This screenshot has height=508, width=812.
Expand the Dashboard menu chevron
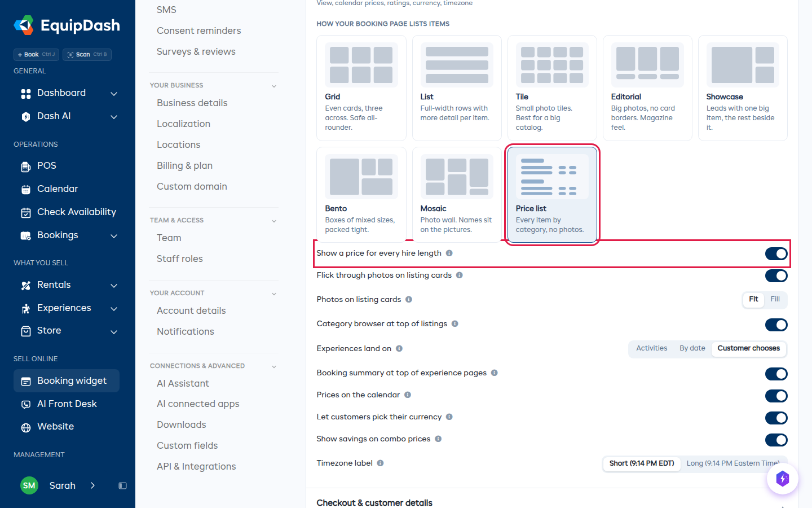[114, 94]
